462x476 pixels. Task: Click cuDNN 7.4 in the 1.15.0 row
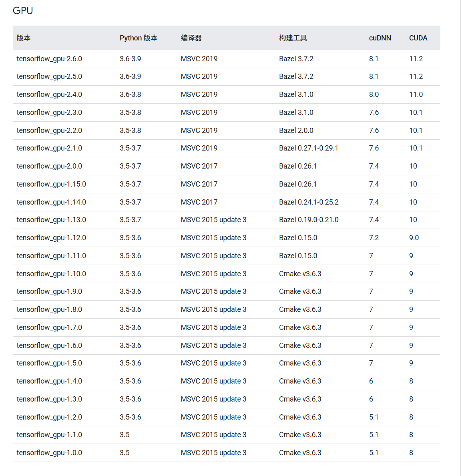pyautogui.click(x=374, y=184)
